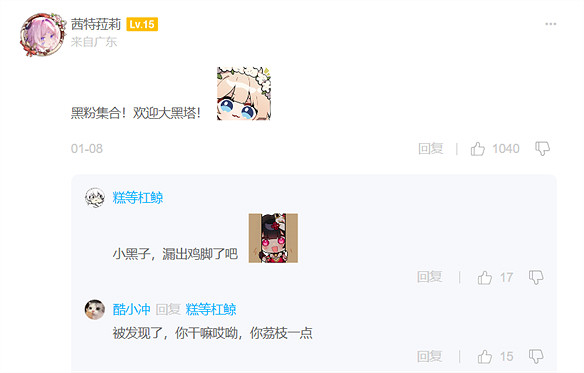Dislike the main comment by 茜特菈莉
This screenshot has height=373, width=584.
(542, 149)
